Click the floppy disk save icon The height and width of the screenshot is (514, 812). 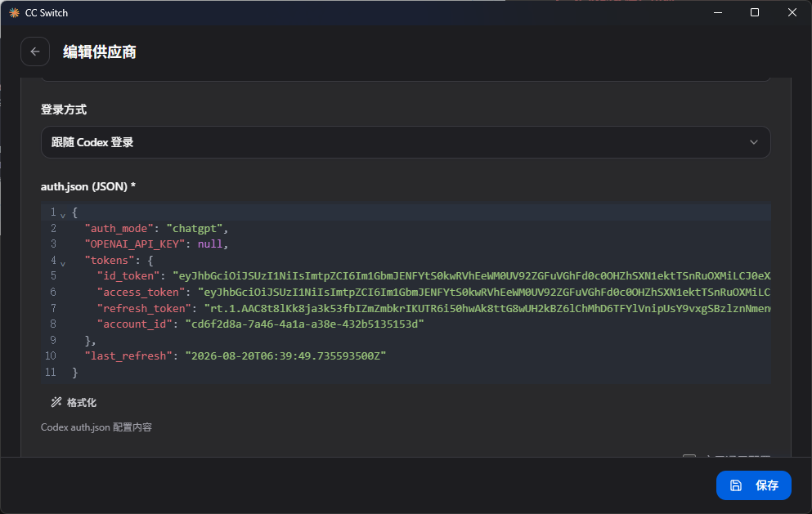[736, 485]
